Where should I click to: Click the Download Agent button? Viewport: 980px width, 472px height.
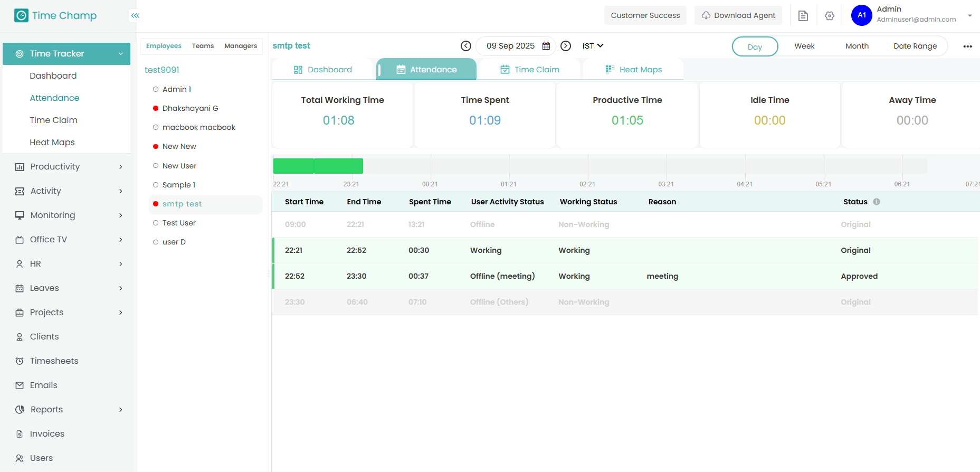click(x=738, y=15)
